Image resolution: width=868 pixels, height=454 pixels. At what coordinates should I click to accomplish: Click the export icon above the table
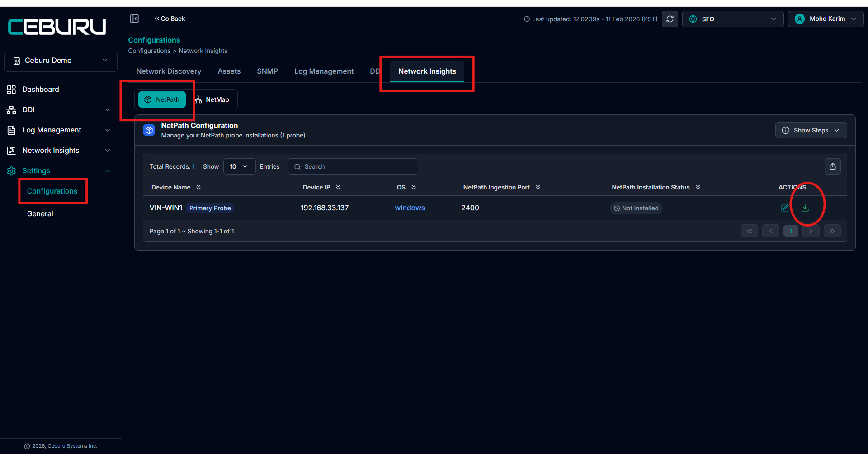[833, 166]
